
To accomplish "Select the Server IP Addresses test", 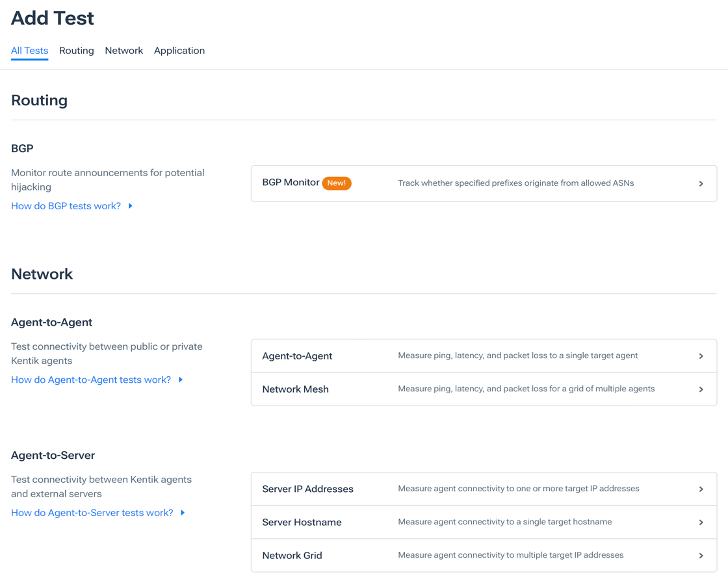I will tap(484, 489).
